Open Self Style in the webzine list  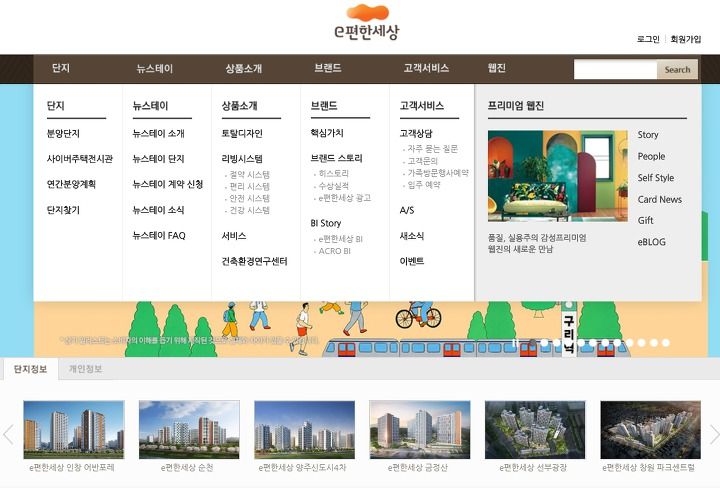click(x=656, y=178)
